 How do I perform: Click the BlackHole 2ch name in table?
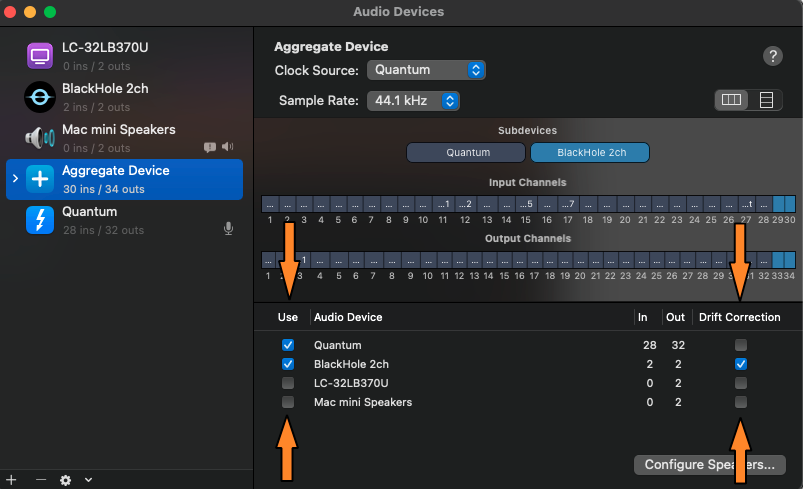pos(351,364)
